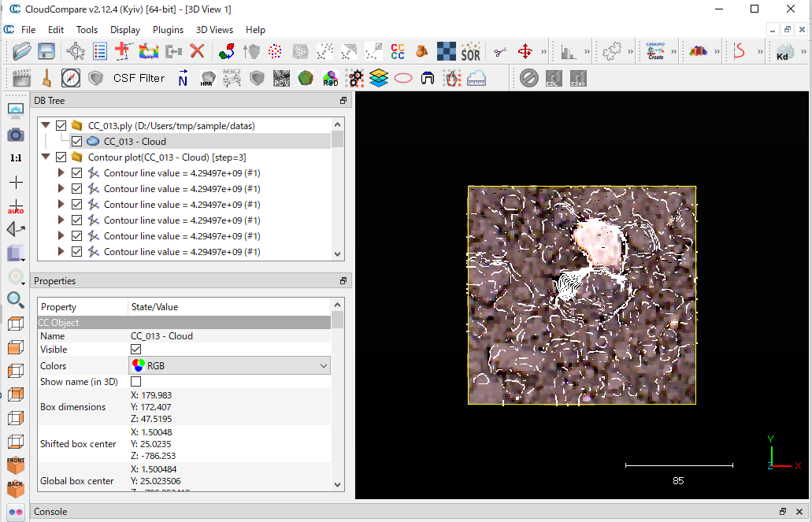Toggle the Visible property checkbox
This screenshot has height=522, width=812.
[136, 350]
